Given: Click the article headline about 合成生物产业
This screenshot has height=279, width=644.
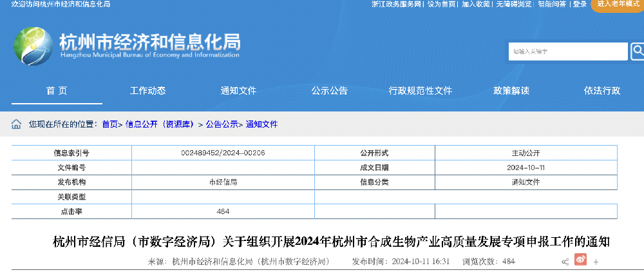Looking at the screenshot, I should (331, 242).
